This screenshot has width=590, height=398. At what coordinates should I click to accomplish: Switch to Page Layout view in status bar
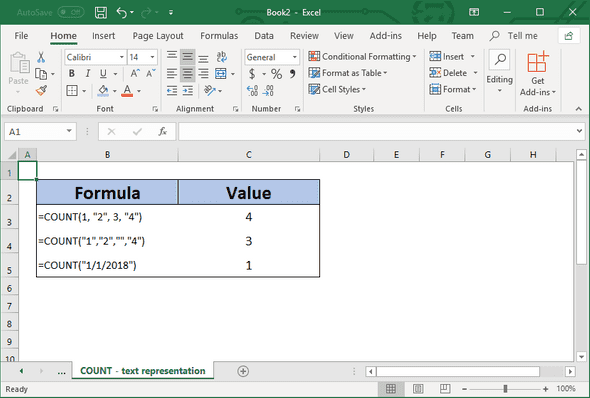pos(418,389)
